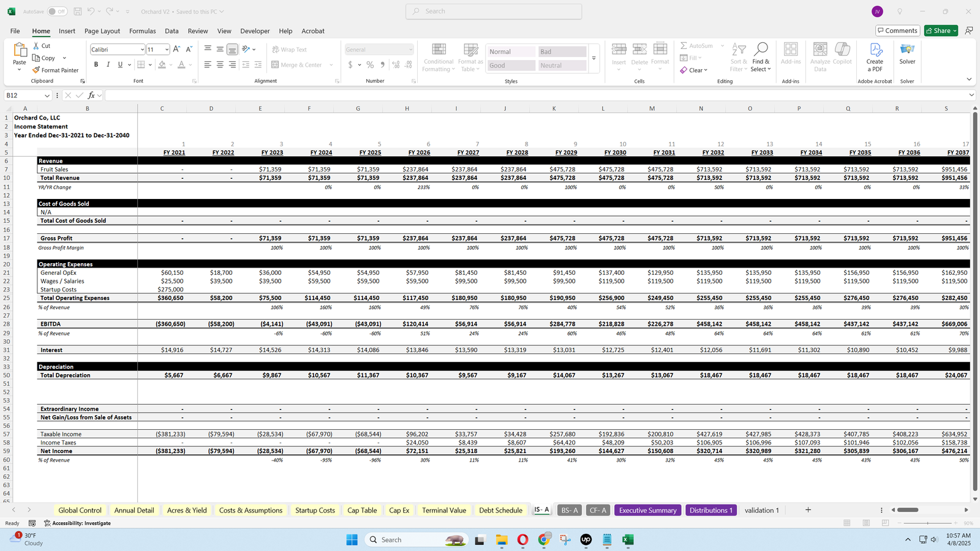This screenshot has height=551, width=980.
Task: Open the Formulas ribbon tab
Action: (x=142, y=31)
